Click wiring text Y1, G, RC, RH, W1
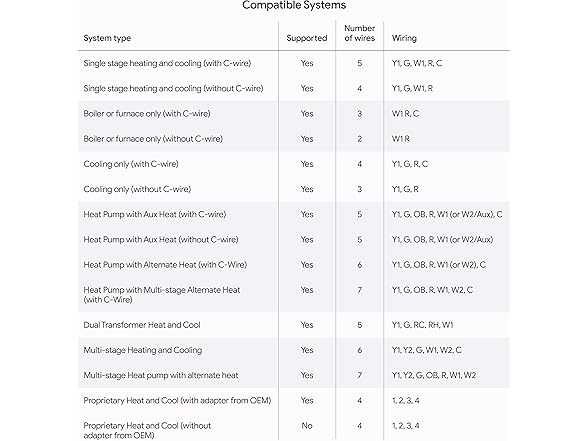588x441 pixels. click(x=423, y=325)
